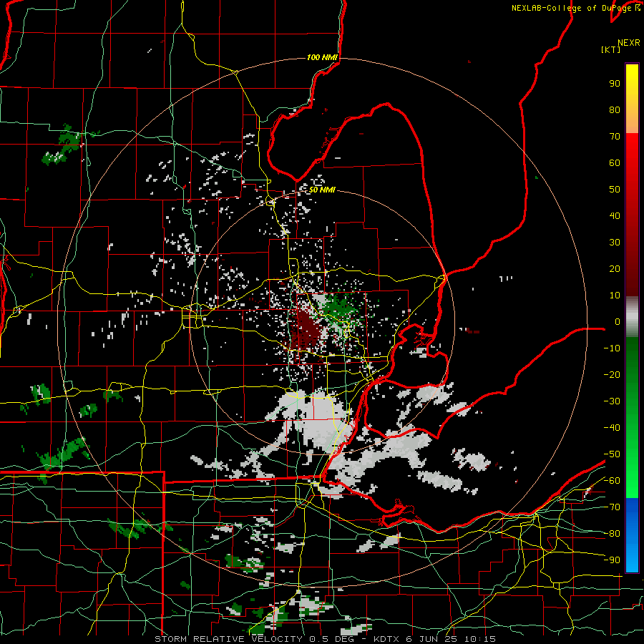
Task: Click the positive 90 scale label
Action: coord(615,84)
